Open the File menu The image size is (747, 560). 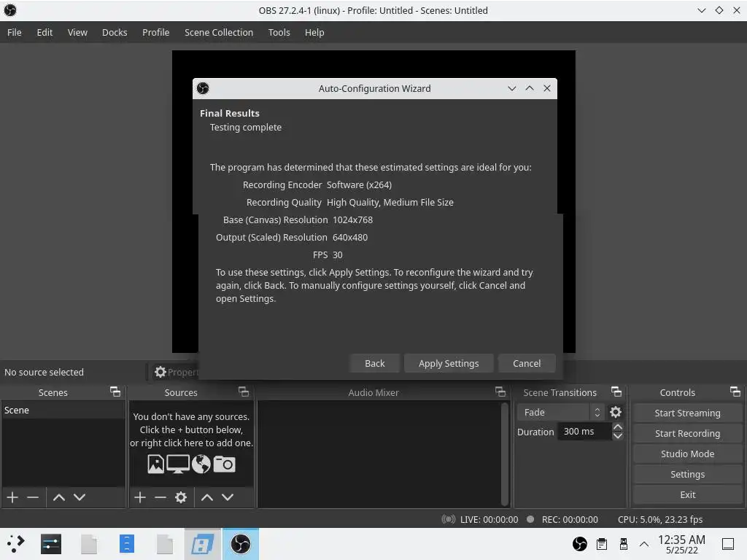coord(15,32)
